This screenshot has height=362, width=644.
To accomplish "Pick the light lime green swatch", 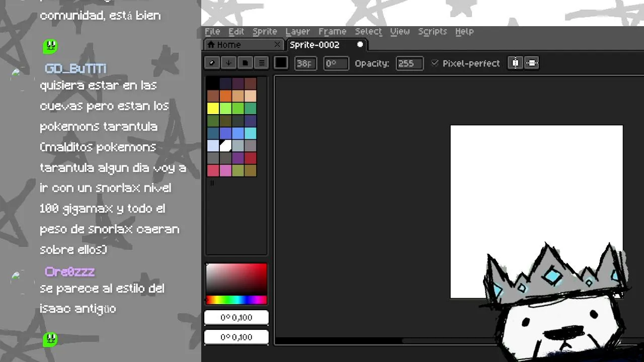I will (x=225, y=109).
